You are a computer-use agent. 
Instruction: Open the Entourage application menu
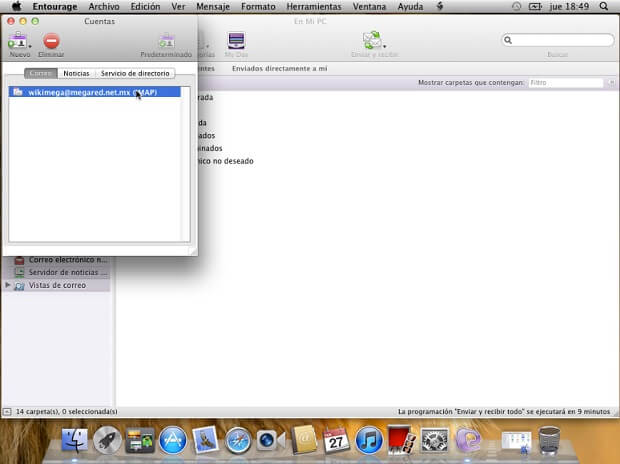(55, 7)
